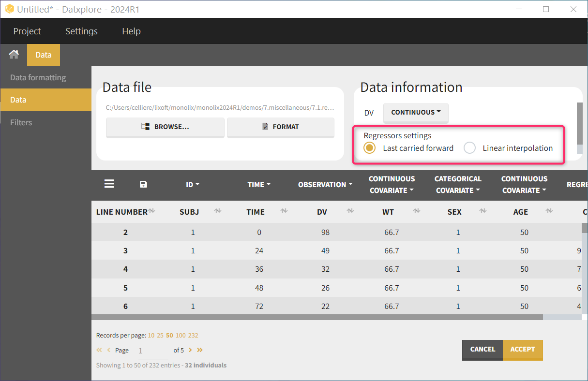Select Last carried forward option
Image resolution: width=588 pixels, height=381 pixels.
click(x=370, y=148)
